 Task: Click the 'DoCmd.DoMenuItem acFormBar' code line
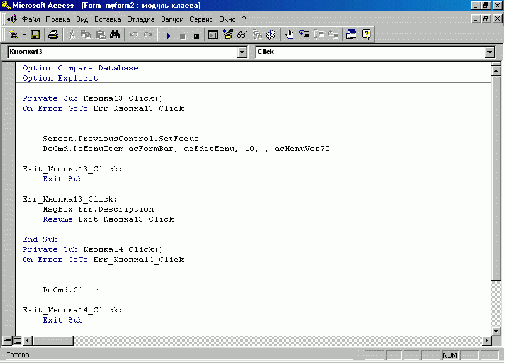186,149
